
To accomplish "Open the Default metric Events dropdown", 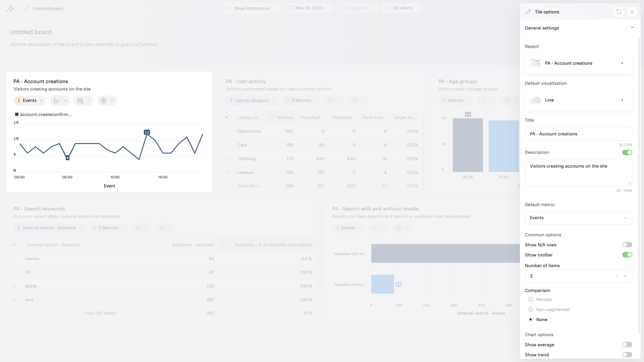I will pos(578,218).
